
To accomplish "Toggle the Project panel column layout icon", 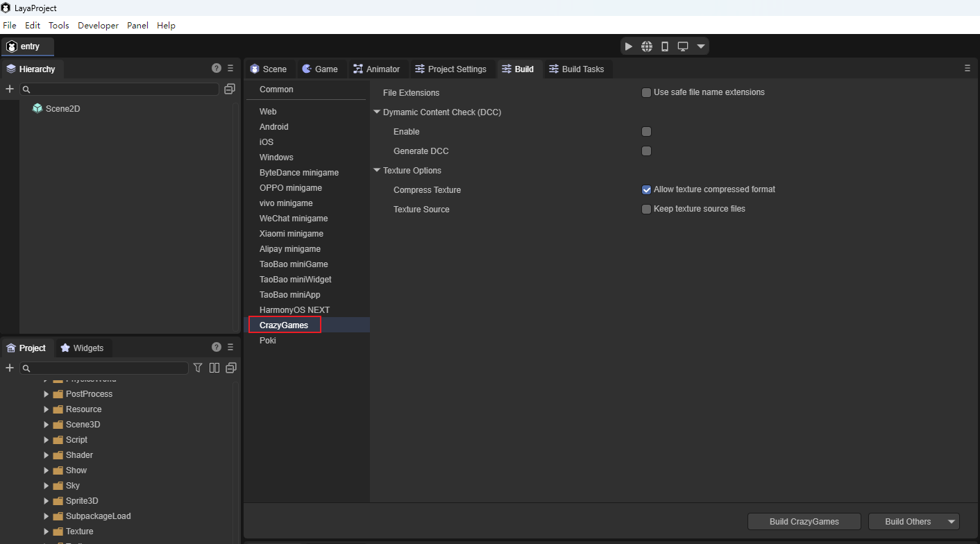I will [214, 368].
